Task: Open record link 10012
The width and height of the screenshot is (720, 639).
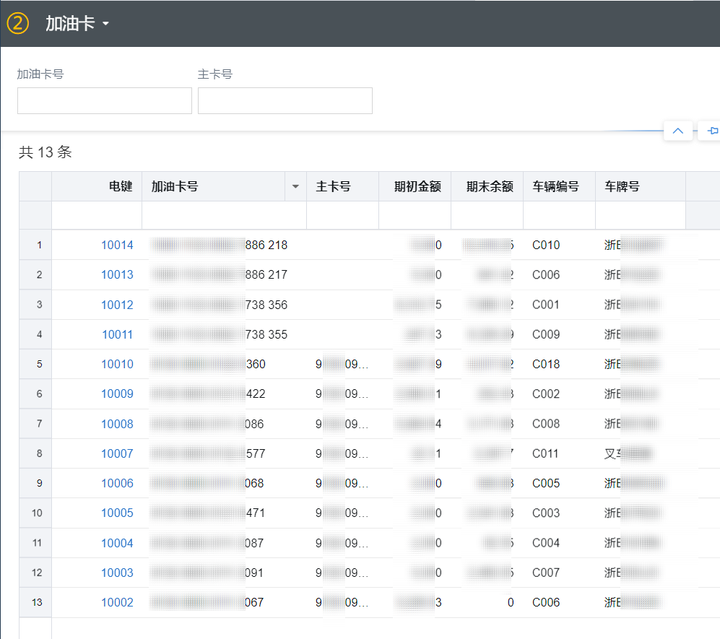Action: point(117,305)
